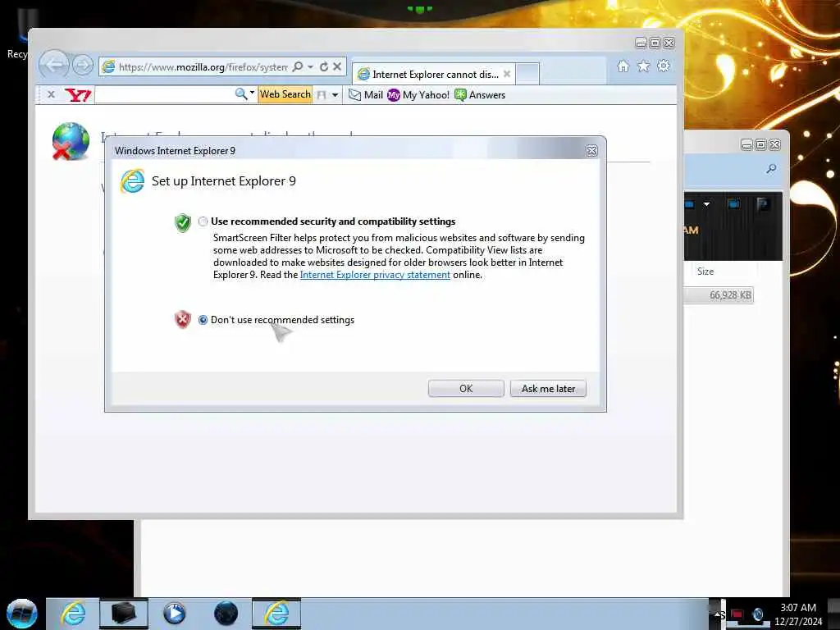The image size is (840, 630).
Task: Open Yahoo Answers toolbar button
Action: pos(480,95)
